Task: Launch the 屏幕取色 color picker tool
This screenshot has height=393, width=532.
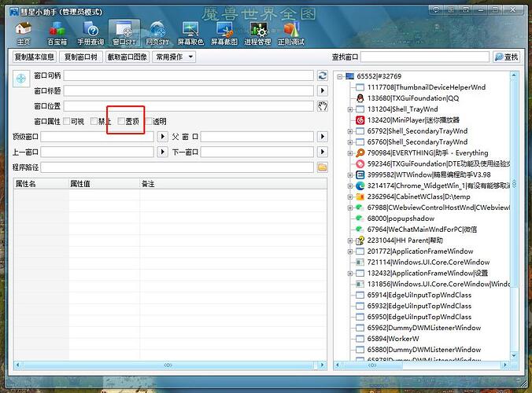Action: pos(190,32)
